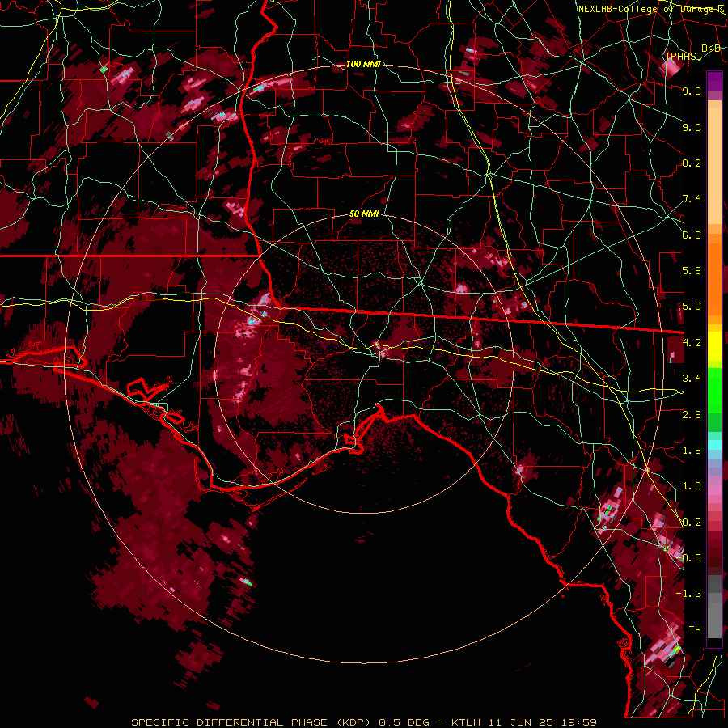The image size is (728, 728).
Task: Click the '[PHAS]' units label
Action: pos(684,56)
